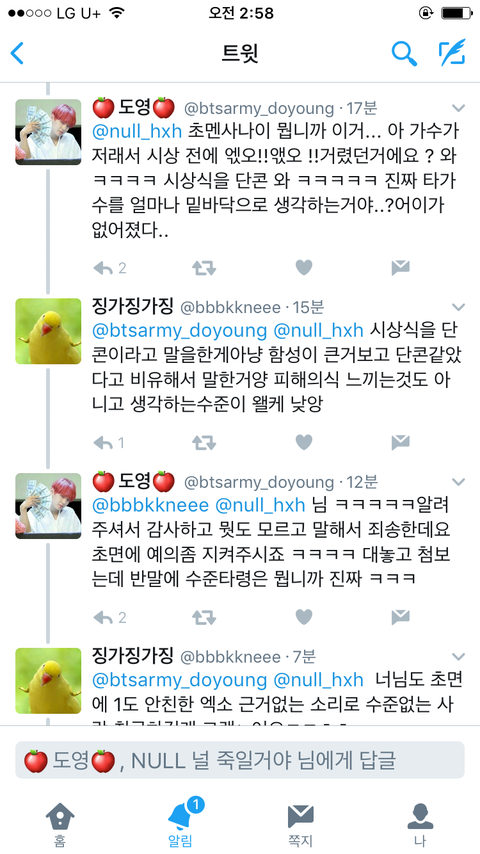
Task: Tap the search magnifier icon
Action: point(404,53)
